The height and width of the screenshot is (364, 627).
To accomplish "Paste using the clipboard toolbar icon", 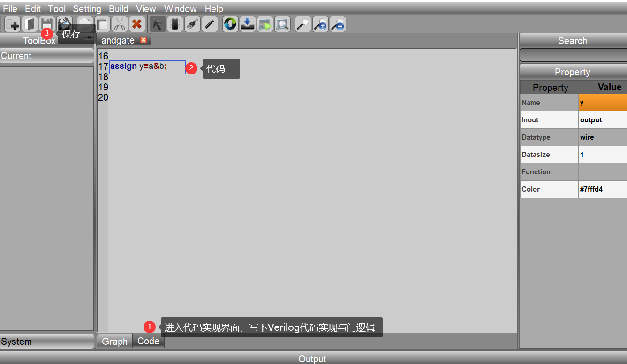I will click(103, 24).
